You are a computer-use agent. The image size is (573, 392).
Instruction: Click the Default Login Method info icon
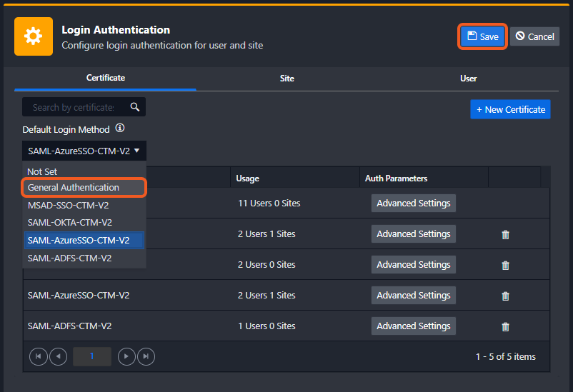(120, 129)
